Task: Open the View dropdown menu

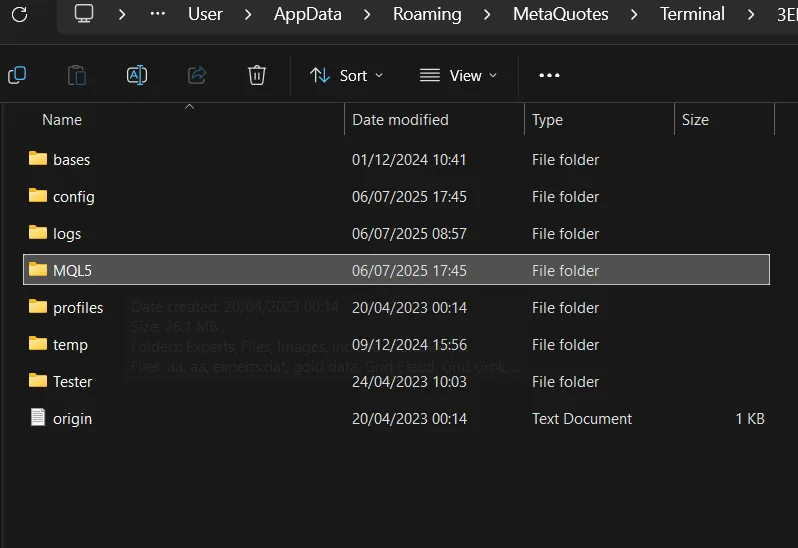Action: coord(458,75)
